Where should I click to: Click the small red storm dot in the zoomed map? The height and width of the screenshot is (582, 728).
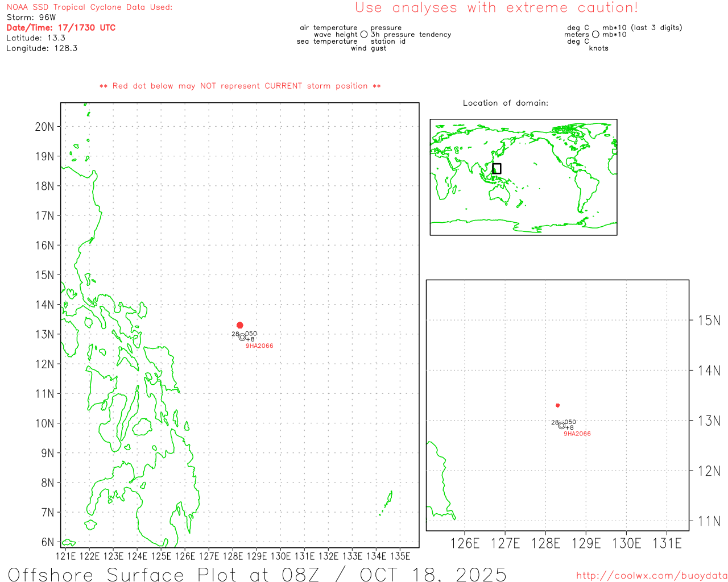pos(558,405)
